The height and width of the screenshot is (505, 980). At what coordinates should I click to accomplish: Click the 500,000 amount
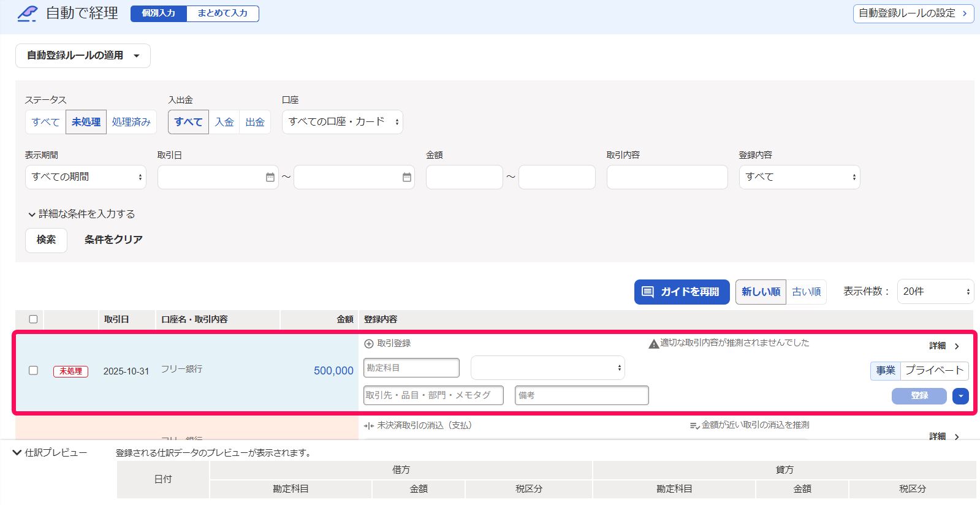point(333,371)
